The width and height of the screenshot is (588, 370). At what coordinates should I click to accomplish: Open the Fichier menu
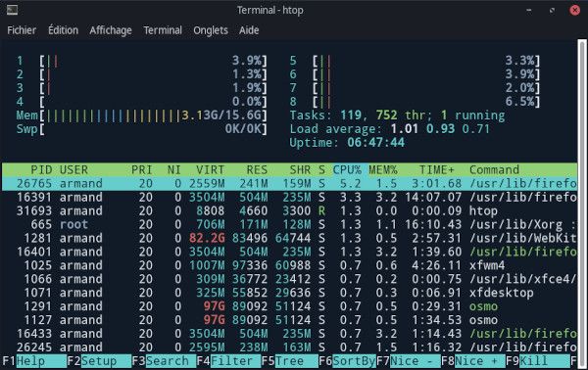pos(22,30)
